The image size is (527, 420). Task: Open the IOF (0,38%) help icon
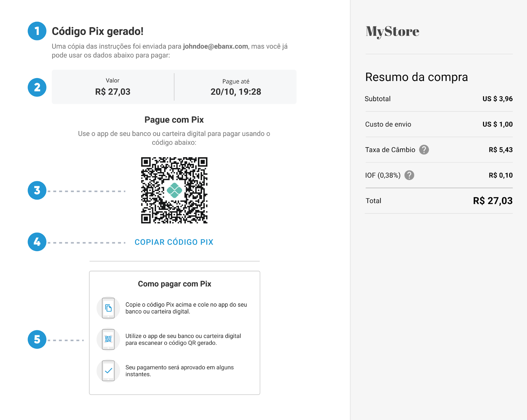tap(409, 175)
